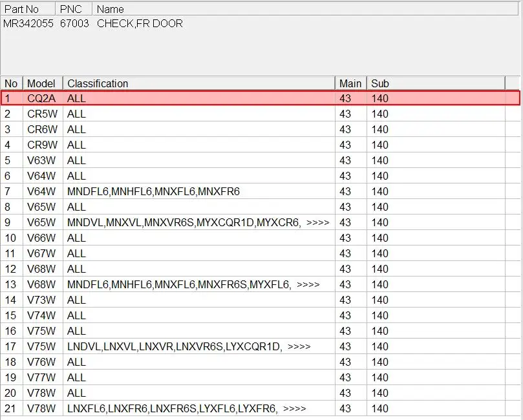This screenshot has width=523, height=420.
Task: Click row number 12 cell
Action: pyautogui.click(x=12, y=269)
